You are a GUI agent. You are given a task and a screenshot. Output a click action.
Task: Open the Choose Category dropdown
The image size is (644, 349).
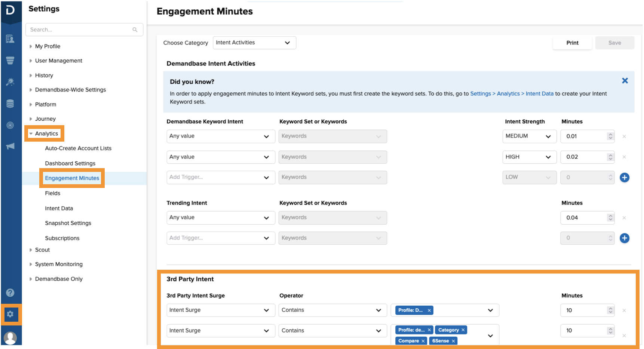click(254, 43)
